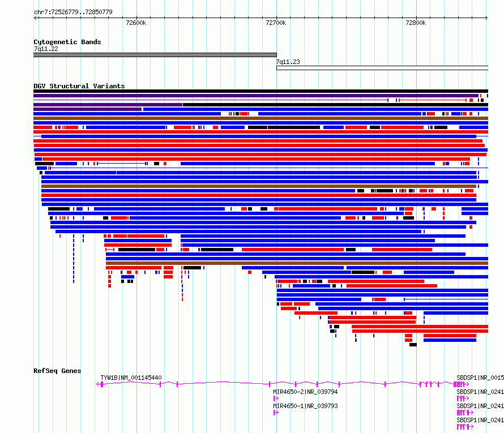Open the DGV Structural Variants track title
Image resolution: width=504 pixels, height=433 pixels.
tap(79, 86)
